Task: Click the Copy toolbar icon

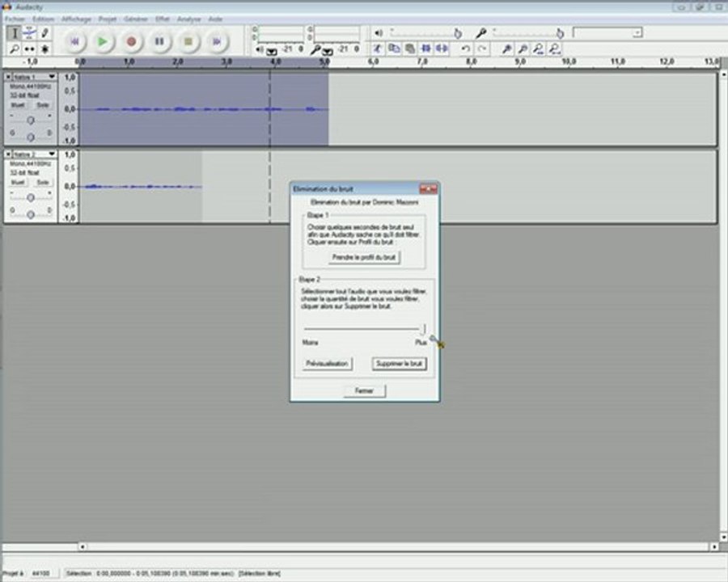Action: click(x=394, y=48)
